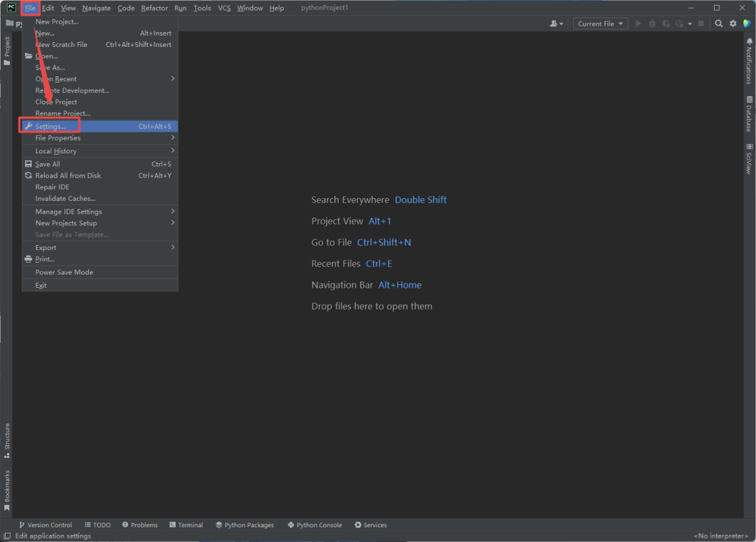Screen dimensions: 756x542
Task: Open the Refactor menu in menu bar
Action: pos(154,8)
